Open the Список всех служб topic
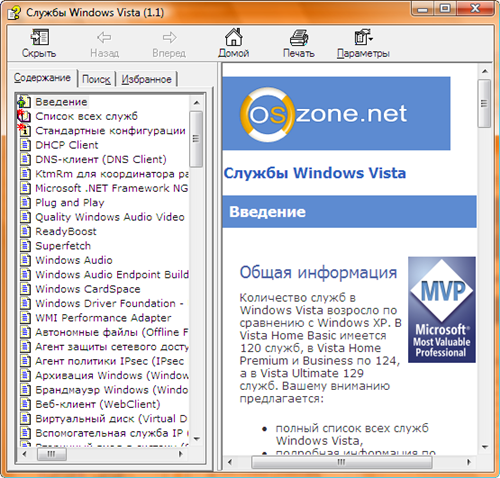The image size is (500, 478). tap(86, 116)
